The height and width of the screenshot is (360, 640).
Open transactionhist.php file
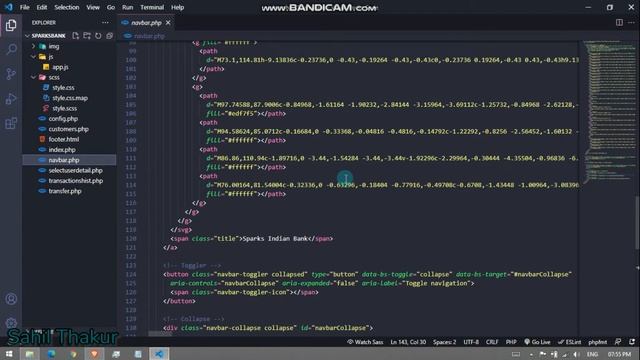[76, 181]
